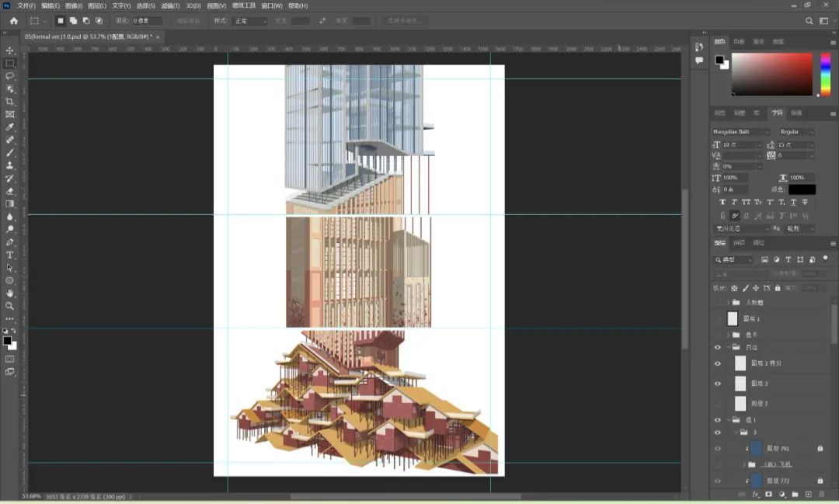The width and height of the screenshot is (839, 504).
Task: Select the Rectangular Marquee tool in toolbox
Action: point(9,63)
